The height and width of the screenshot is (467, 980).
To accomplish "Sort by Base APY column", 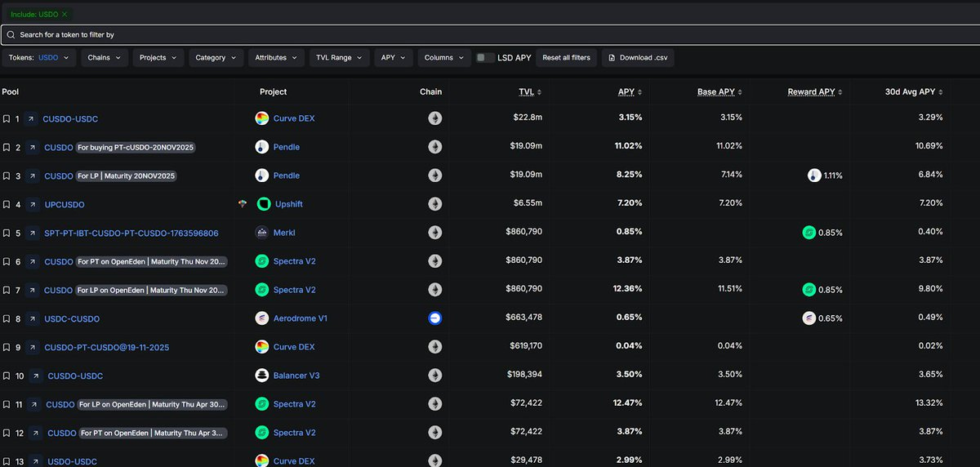I will 719,92.
